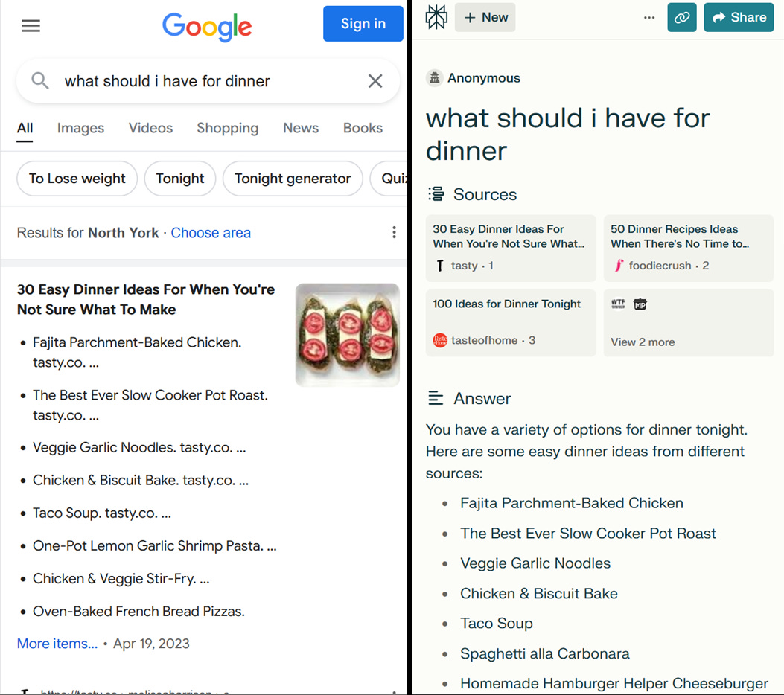This screenshot has width=784, height=695.
Task: Click the Perplexity logo icon
Action: tap(436, 17)
